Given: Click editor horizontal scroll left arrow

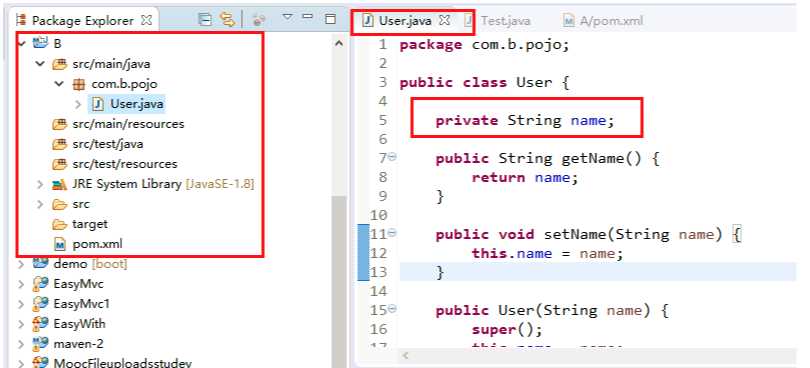Looking at the screenshot, I should (x=406, y=356).
